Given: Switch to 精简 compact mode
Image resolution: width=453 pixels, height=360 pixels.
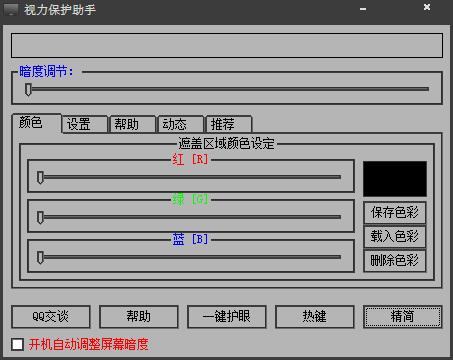Looking at the screenshot, I should click(403, 317).
